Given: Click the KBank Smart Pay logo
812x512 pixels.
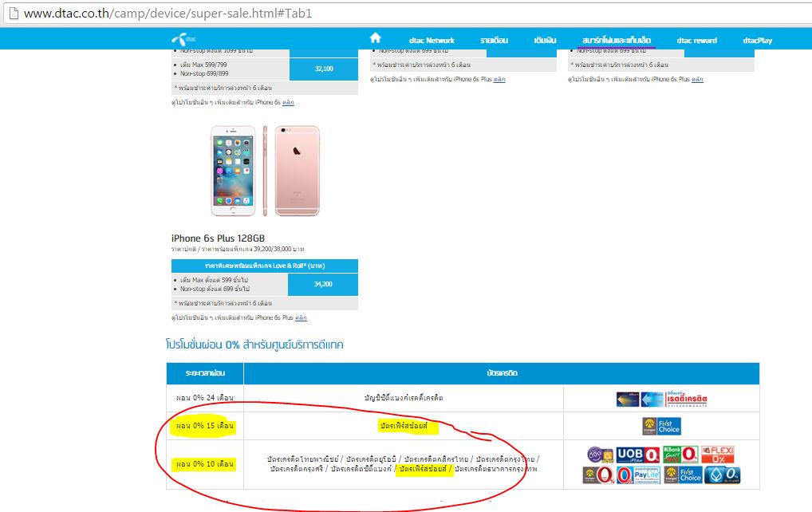Looking at the screenshot, I should 680,455.
